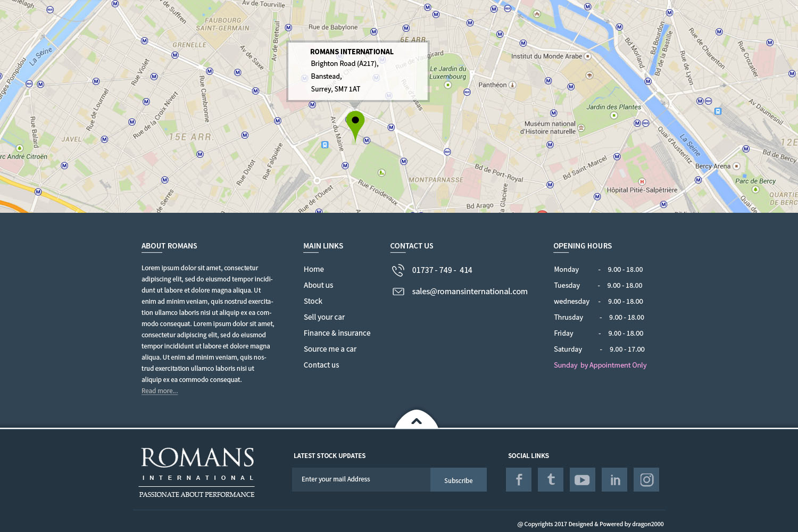Open the Instagram social link icon

click(646, 480)
